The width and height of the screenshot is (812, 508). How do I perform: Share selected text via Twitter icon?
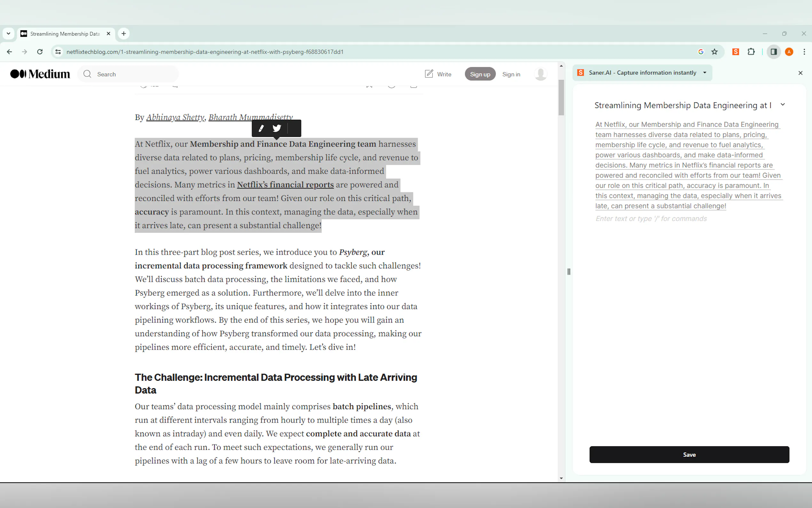coord(277,128)
